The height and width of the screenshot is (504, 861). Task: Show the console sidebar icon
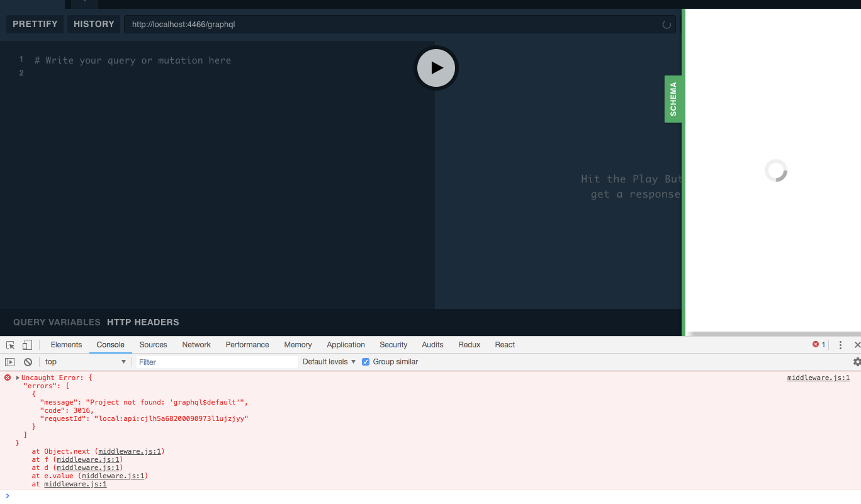pos(9,362)
